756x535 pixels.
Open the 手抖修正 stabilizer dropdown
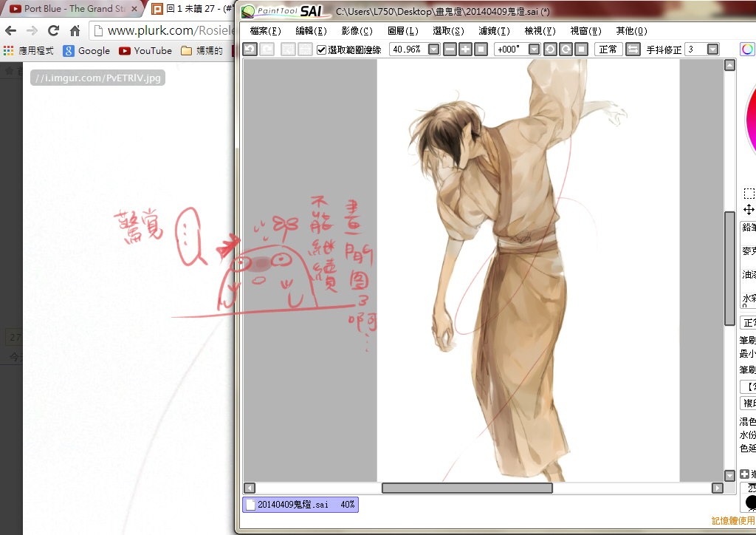pyautogui.click(x=712, y=50)
